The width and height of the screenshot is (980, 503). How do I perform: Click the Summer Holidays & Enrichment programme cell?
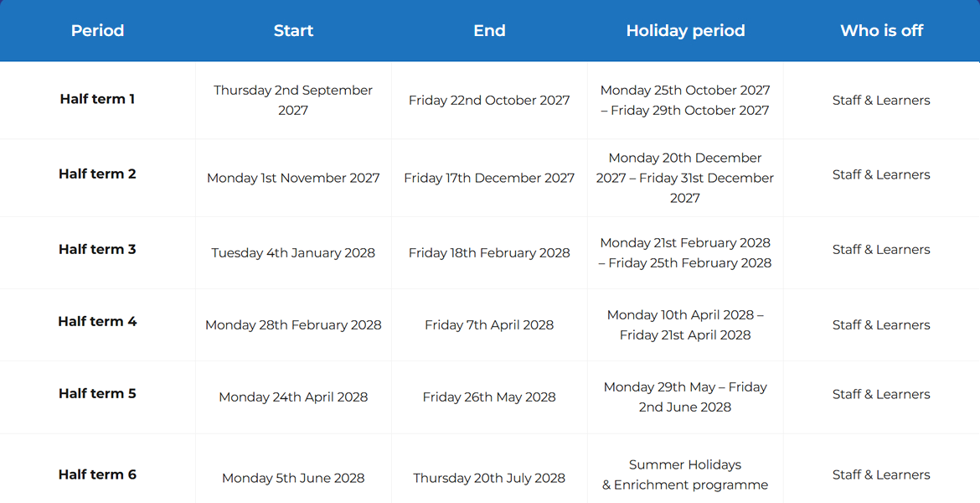(x=685, y=474)
